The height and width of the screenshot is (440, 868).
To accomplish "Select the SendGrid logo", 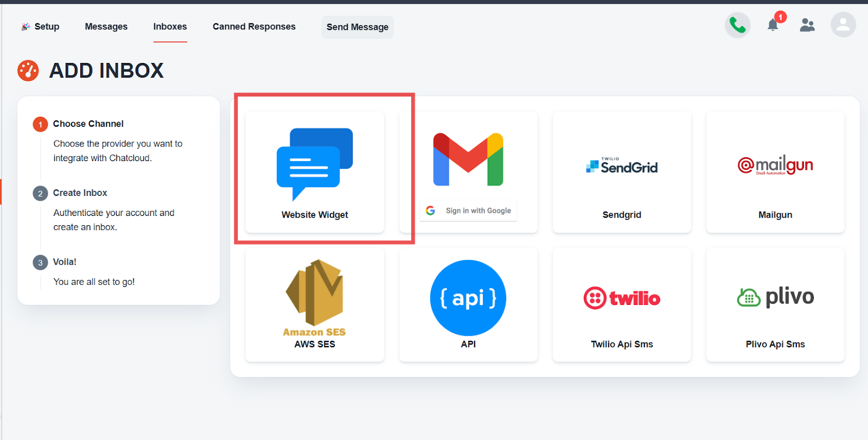I will [622, 165].
